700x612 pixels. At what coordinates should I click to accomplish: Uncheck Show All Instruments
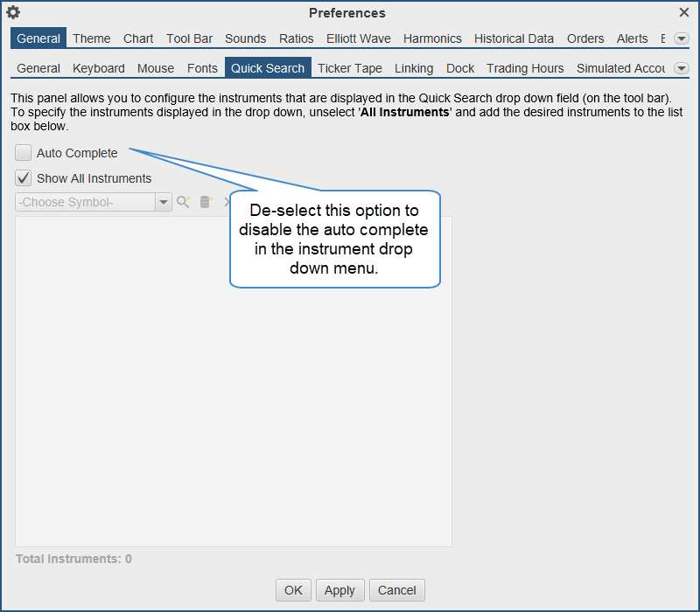(24, 178)
